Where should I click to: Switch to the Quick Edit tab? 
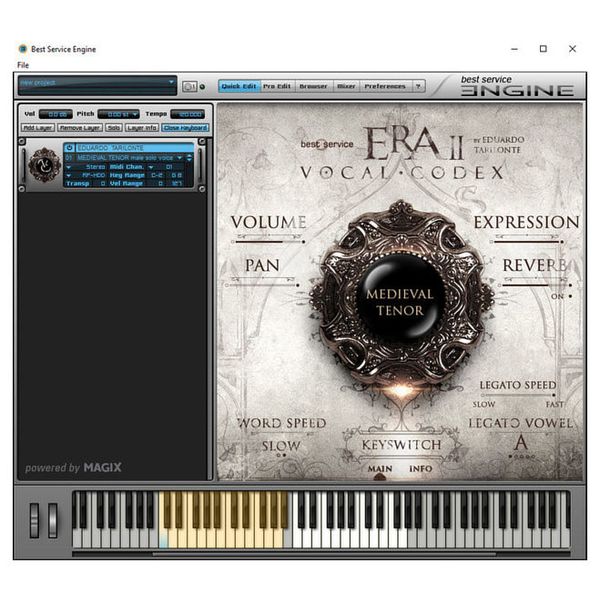(239, 86)
